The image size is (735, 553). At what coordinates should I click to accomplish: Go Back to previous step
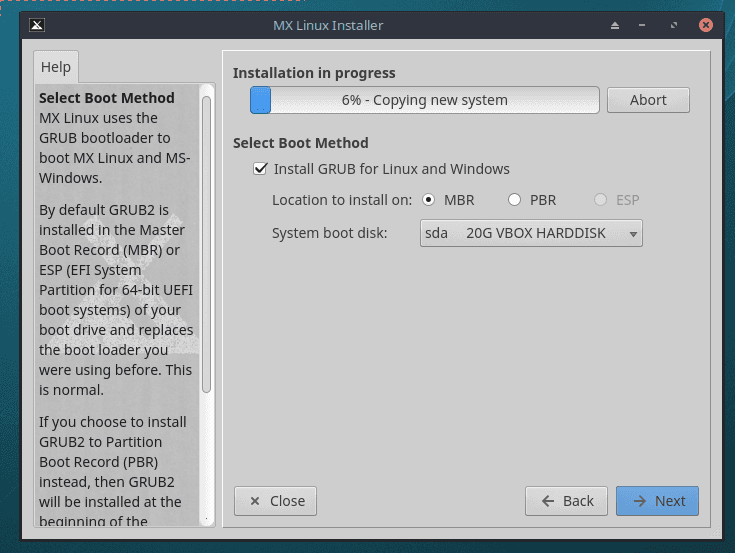pos(566,501)
